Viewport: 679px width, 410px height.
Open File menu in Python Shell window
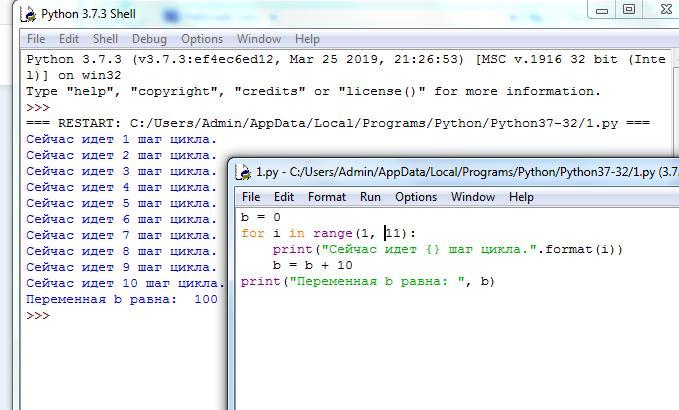click(36, 39)
